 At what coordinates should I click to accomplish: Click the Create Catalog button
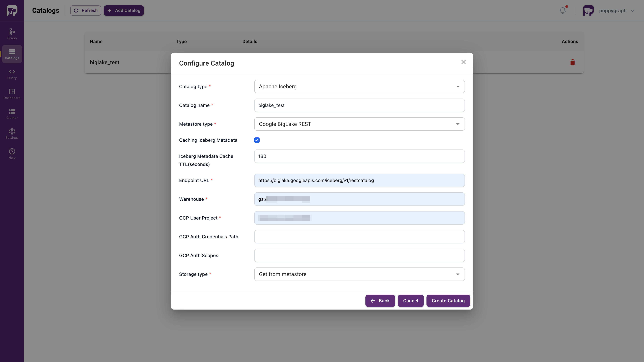click(448, 300)
